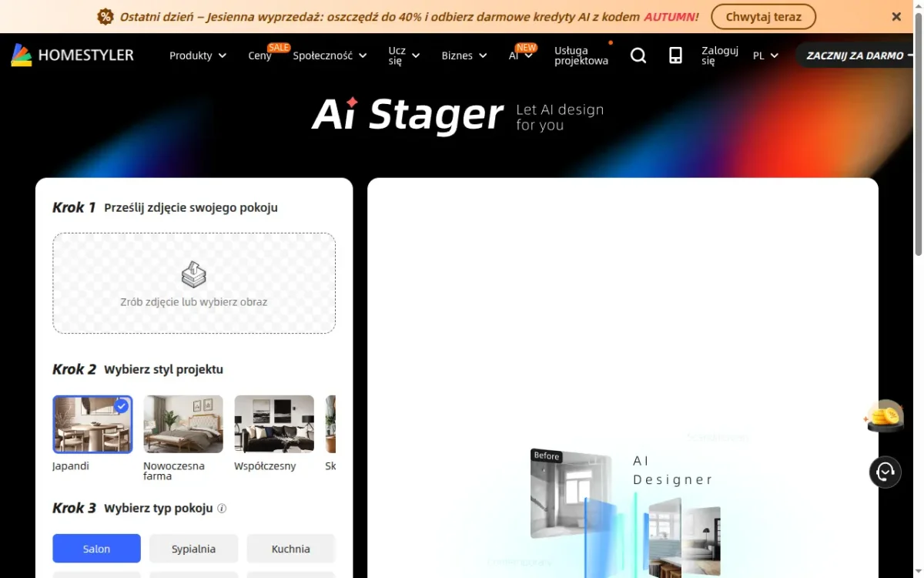Image resolution: width=924 pixels, height=578 pixels.
Task: Click the mobile device icon in header
Action: tap(675, 55)
